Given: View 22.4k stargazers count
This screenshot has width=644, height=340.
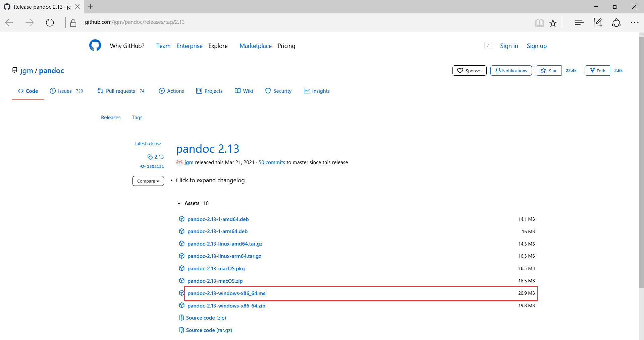Looking at the screenshot, I should (x=571, y=71).
